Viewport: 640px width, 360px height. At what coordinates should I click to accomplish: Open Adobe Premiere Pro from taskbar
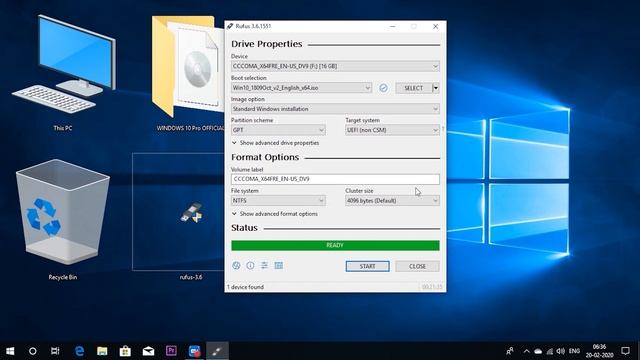tap(171, 351)
